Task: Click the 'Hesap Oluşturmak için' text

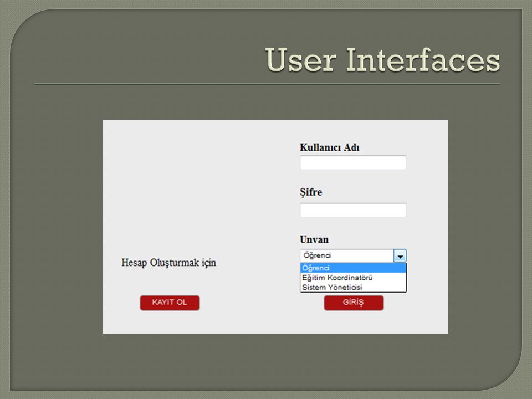Action: pos(169,263)
